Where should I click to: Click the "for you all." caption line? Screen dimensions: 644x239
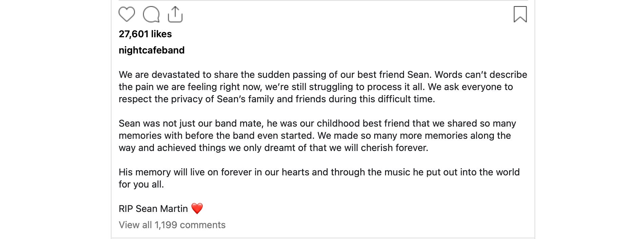141,184
